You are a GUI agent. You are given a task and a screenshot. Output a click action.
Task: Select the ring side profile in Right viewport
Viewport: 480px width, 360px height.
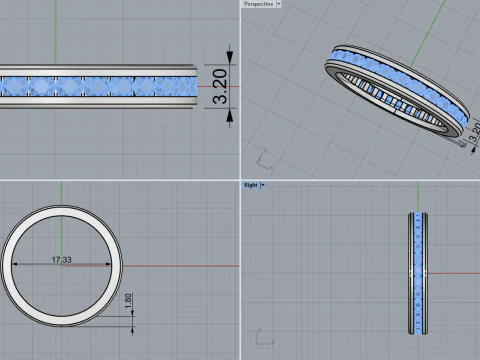(418, 273)
